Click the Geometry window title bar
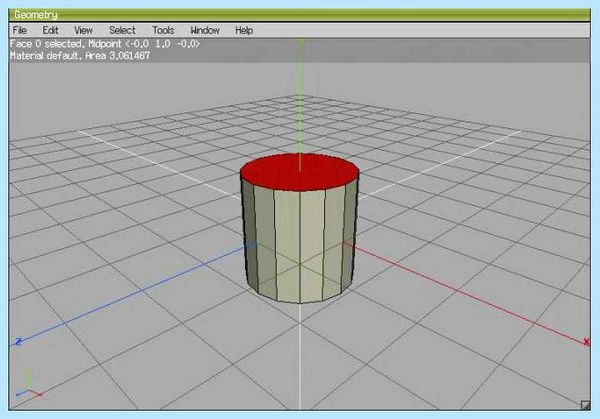The image size is (600, 419). click(300, 15)
